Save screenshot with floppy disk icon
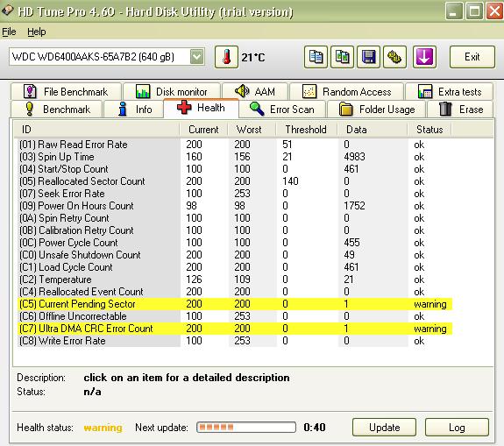 pos(368,57)
